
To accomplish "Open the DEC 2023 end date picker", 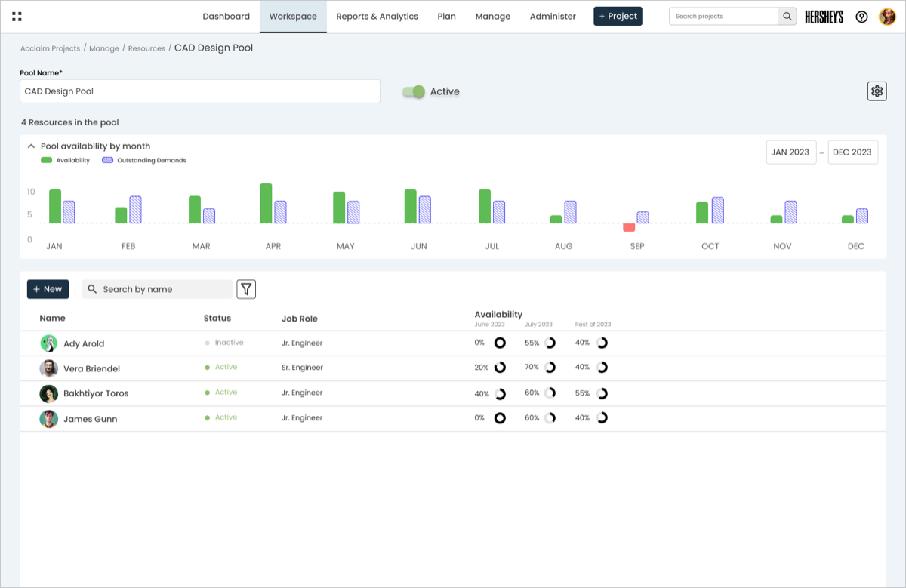I will tap(852, 152).
